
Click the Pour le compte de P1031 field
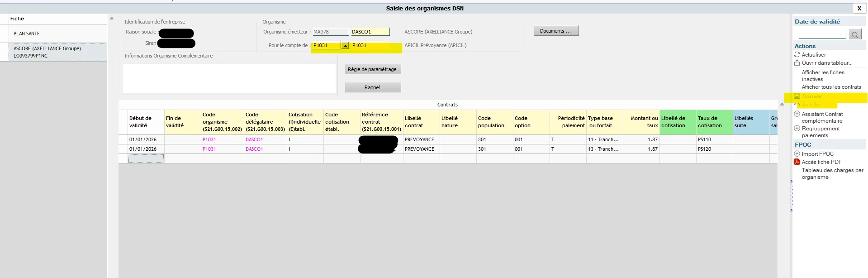click(x=326, y=45)
